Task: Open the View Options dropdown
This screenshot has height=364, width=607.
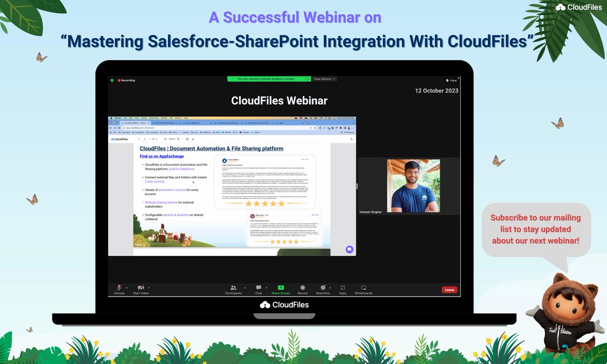Action: pos(324,79)
